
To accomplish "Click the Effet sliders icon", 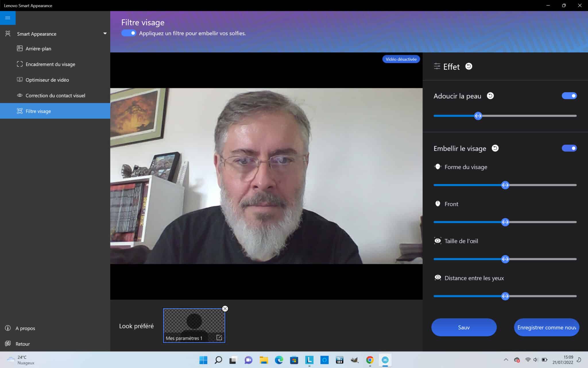I will 437,66.
